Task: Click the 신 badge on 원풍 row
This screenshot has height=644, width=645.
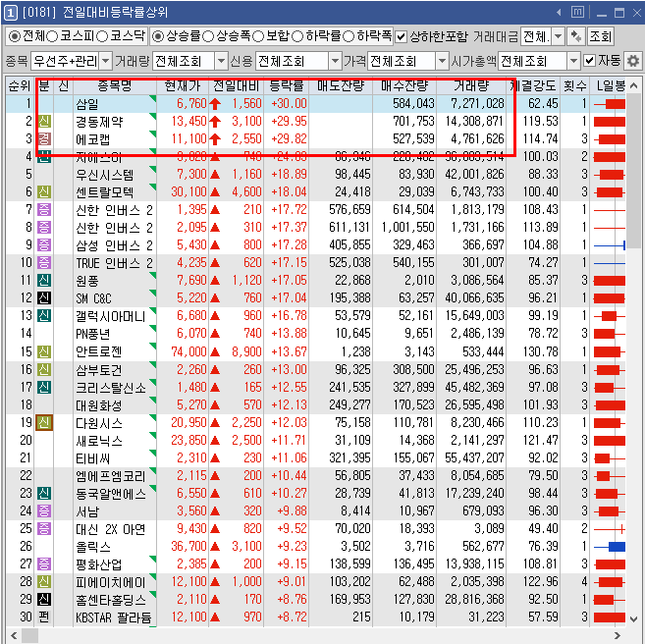Action: point(44,280)
